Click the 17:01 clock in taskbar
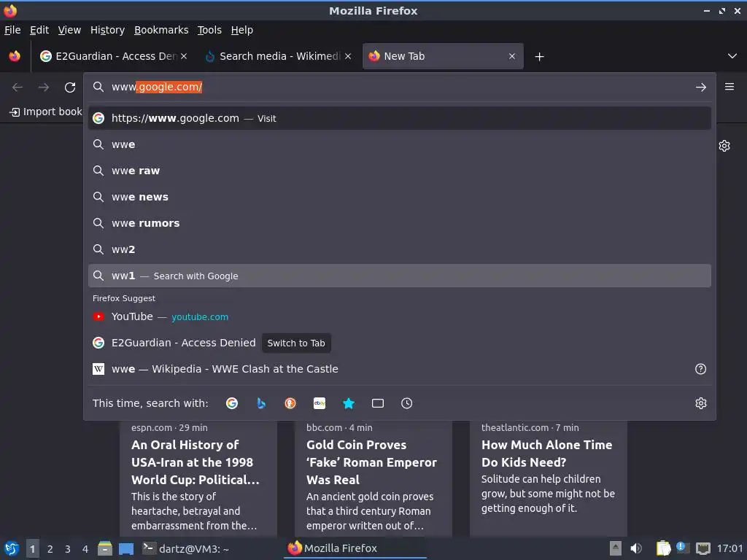Viewport: 747px width, 560px height. click(729, 548)
